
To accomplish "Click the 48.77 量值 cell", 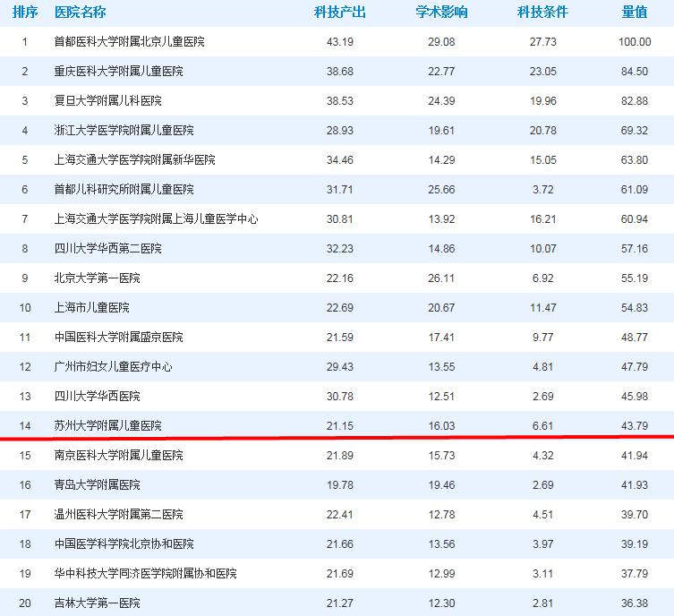I will 635,337.
